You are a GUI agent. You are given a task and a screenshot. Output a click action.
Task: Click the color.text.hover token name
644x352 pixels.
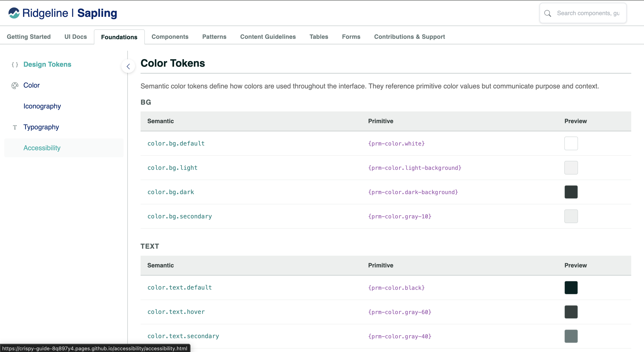tap(176, 312)
